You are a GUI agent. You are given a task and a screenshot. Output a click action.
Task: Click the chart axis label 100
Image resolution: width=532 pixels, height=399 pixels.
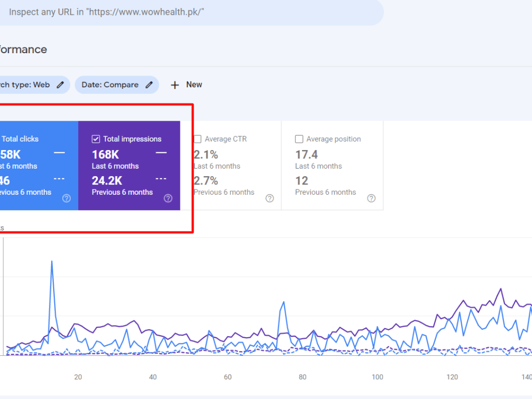coord(377,377)
